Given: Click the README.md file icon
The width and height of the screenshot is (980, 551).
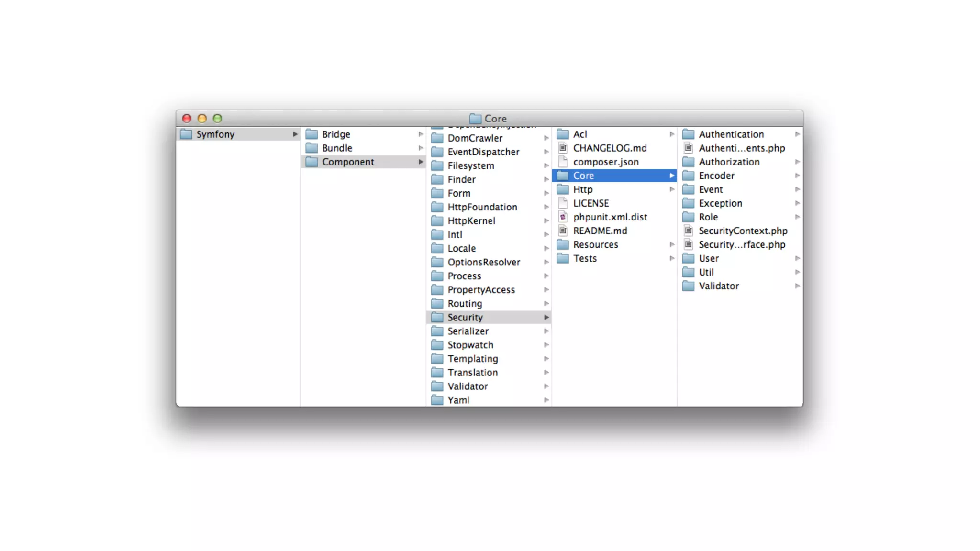Looking at the screenshot, I should coord(563,231).
